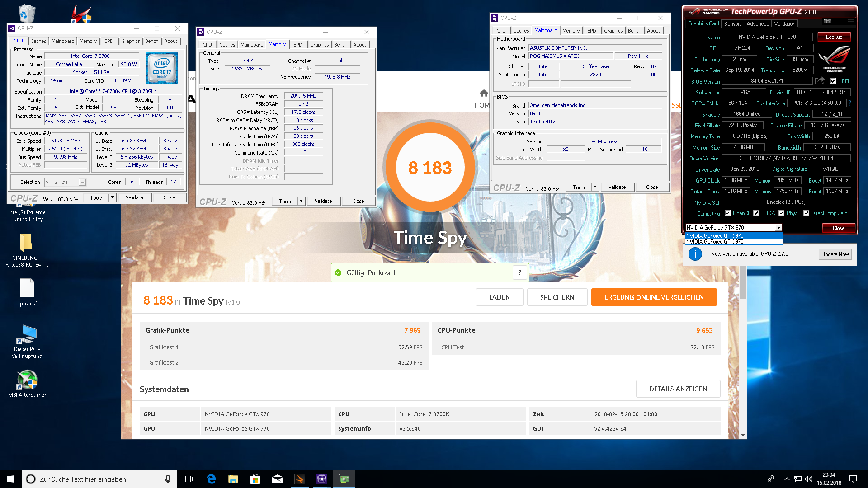
Task: Launch Microsoft Edge from taskbar
Action: tap(211, 479)
